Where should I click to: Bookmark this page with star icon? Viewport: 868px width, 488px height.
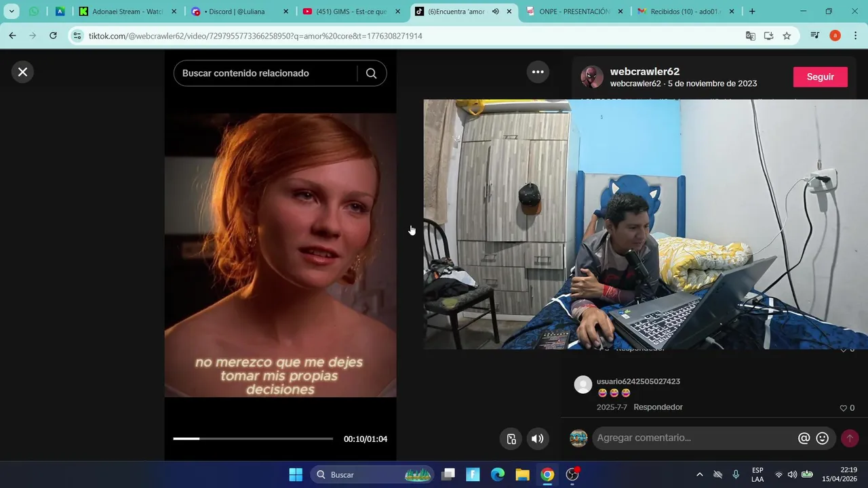click(x=787, y=36)
